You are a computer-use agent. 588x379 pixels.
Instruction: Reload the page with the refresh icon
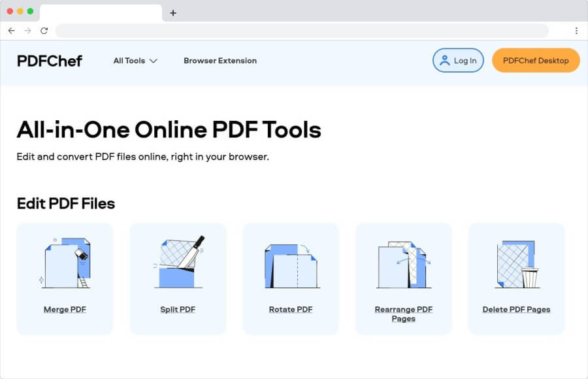(x=44, y=31)
